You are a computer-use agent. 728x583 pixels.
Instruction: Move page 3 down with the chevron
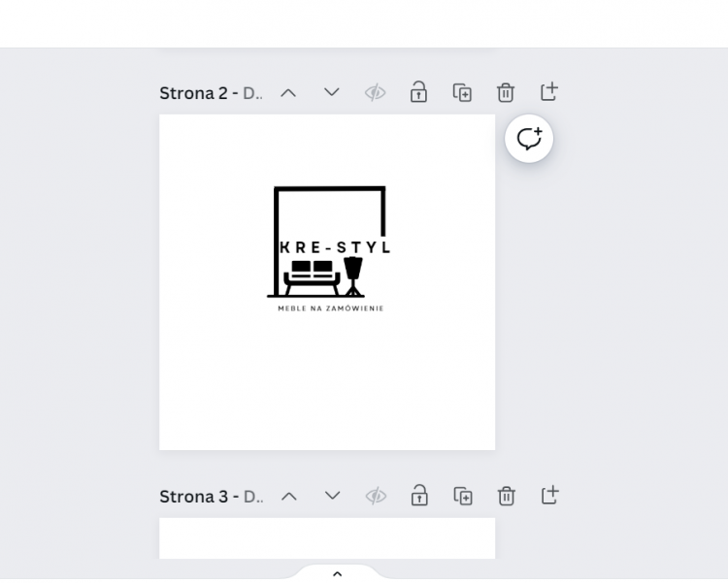[x=333, y=496]
